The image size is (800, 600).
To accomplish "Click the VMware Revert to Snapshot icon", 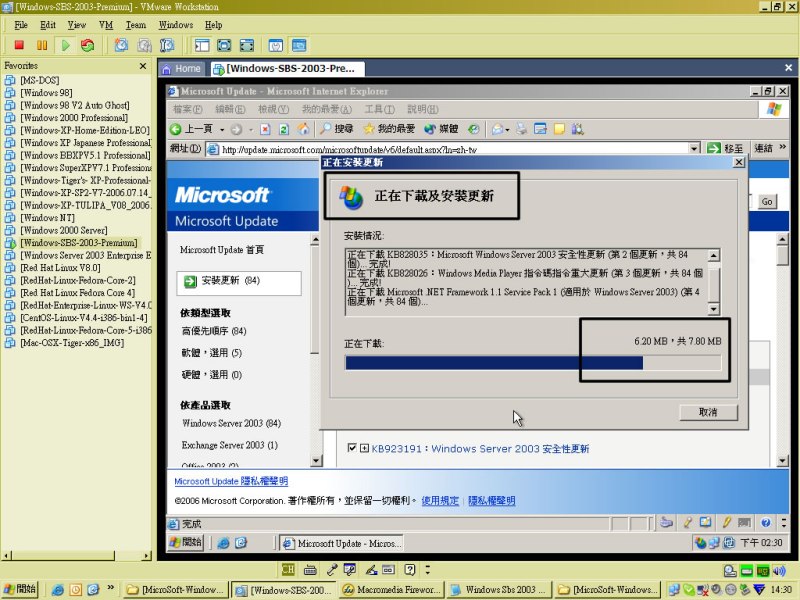I will [x=144, y=45].
